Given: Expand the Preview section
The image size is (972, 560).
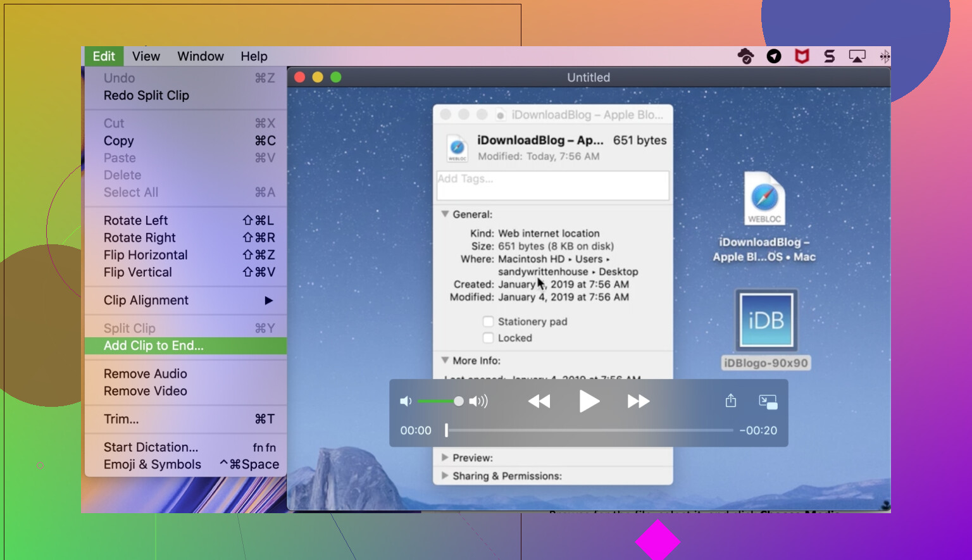Looking at the screenshot, I should click(445, 457).
